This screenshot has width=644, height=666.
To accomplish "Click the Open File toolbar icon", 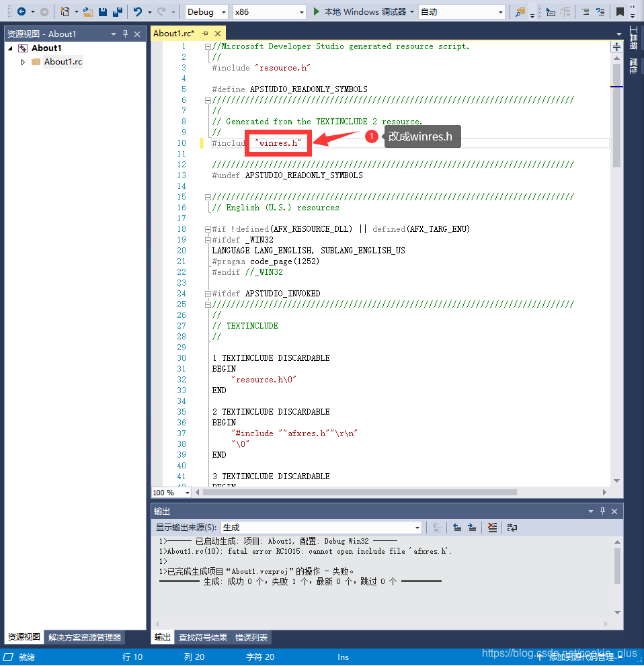I will coord(88,12).
